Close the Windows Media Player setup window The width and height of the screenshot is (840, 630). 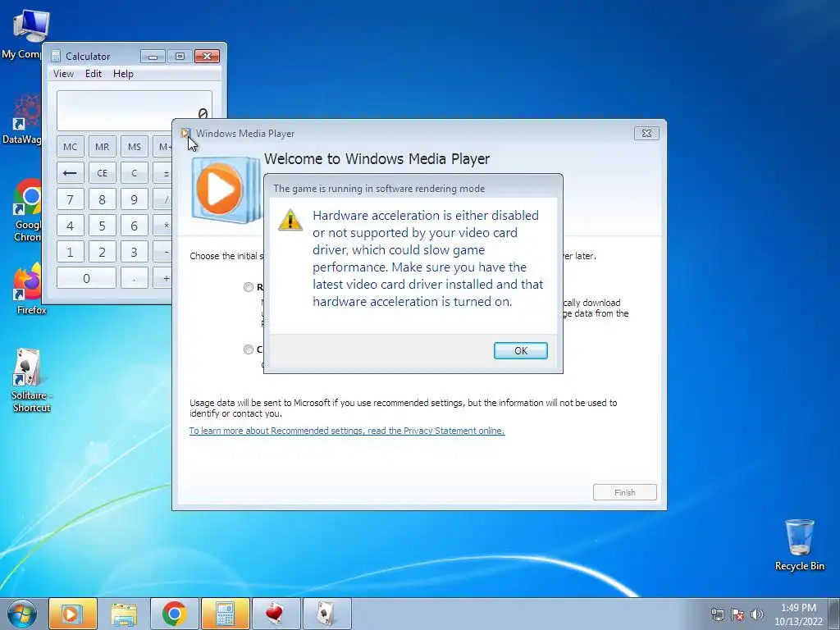click(x=646, y=134)
